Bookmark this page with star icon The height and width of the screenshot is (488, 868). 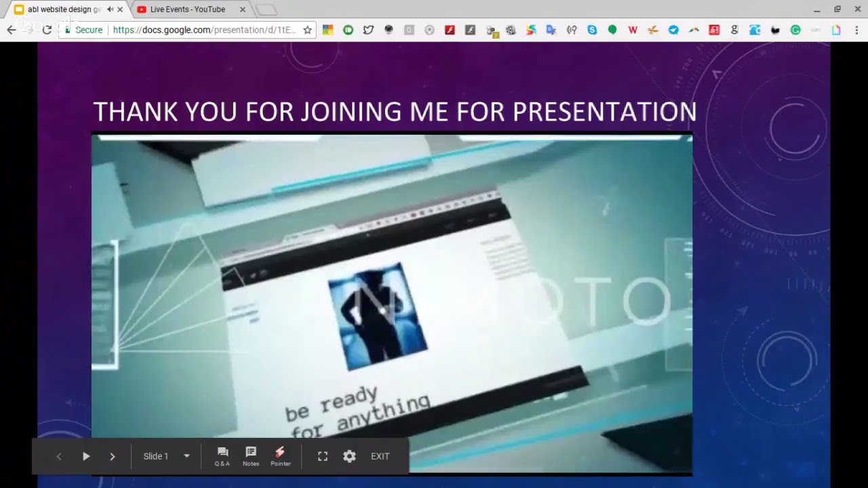pyautogui.click(x=307, y=30)
